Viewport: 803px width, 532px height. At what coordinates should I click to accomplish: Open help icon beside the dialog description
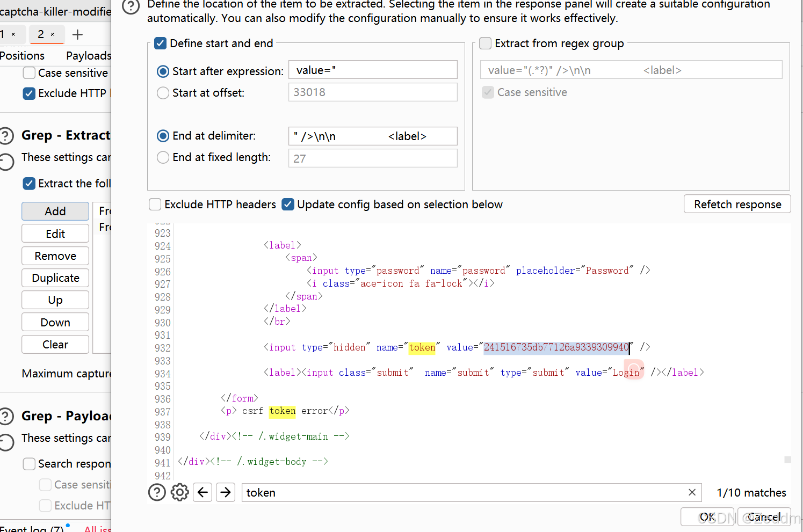tap(131, 6)
